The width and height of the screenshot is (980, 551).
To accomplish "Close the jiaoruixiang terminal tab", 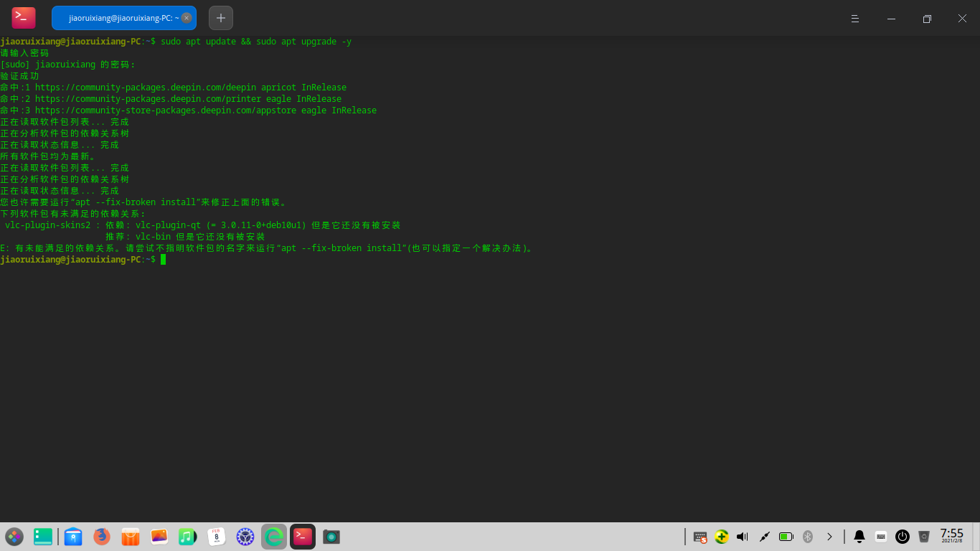I will click(x=187, y=18).
